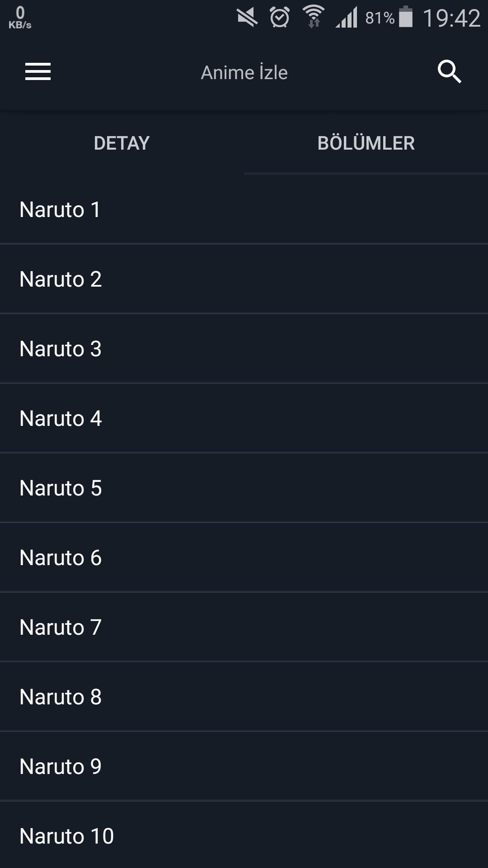The image size is (488, 868).
Task: Pick Naruto 9 in episode list
Action: (x=244, y=767)
